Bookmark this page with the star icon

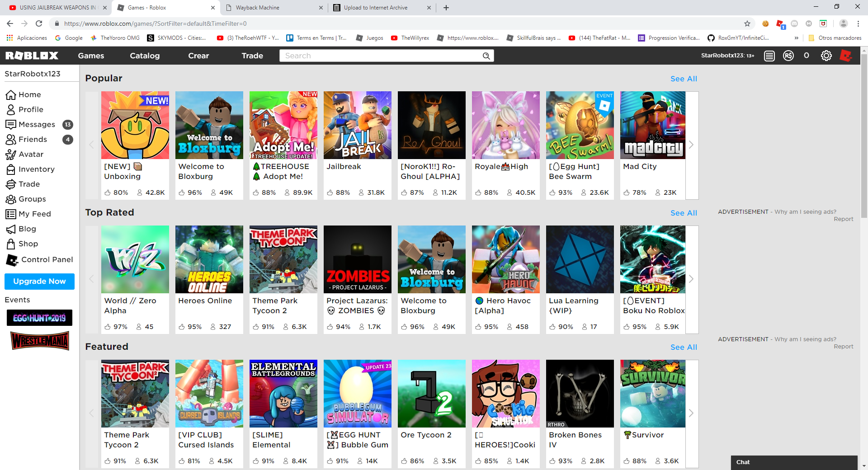coord(747,23)
